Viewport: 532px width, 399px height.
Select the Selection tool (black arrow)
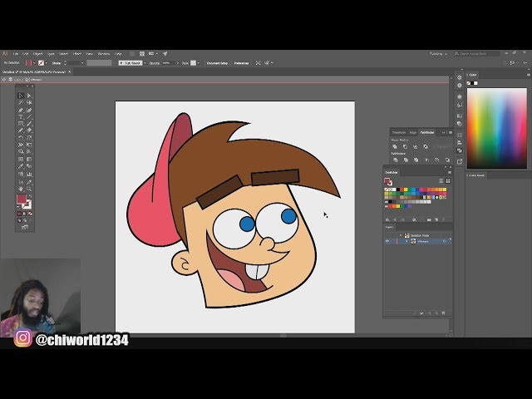point(21,96)
